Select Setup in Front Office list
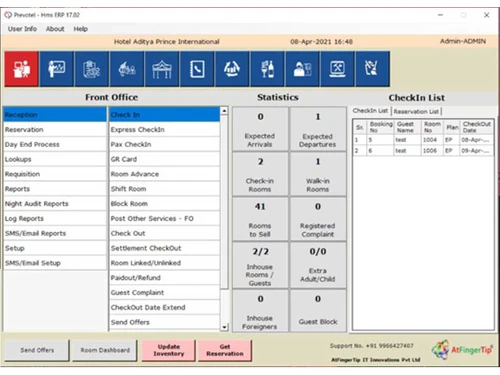The image size is (500, 375). pos(55,248)
